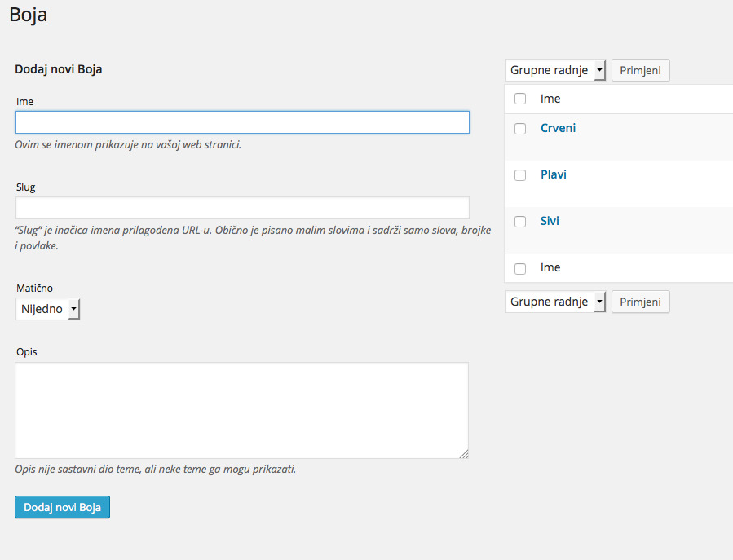Screen dimensions: 733x560
Task: Sort by the Ime column header
Action: click(550, 99)
